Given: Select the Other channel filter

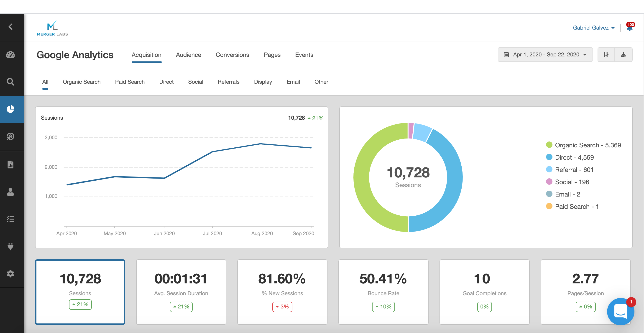Looking at the screenshot, I should coord(322,82).
